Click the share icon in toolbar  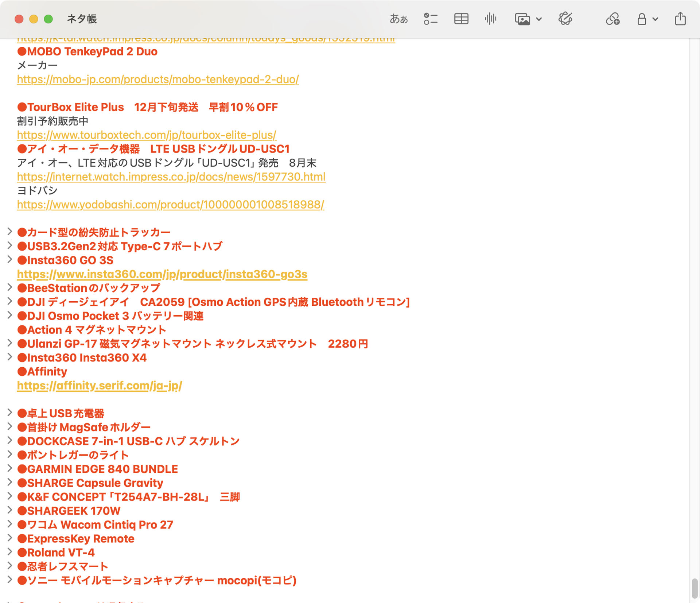coord(680,18)
